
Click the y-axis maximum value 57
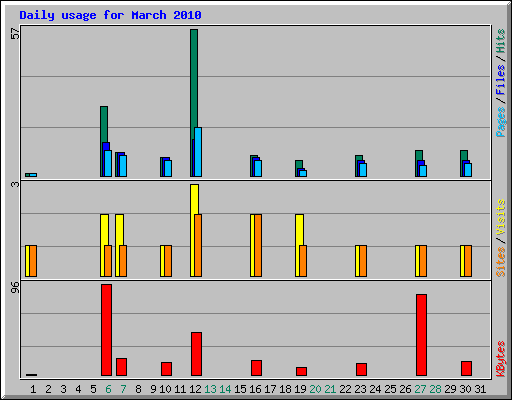click(x=15, y=33)
